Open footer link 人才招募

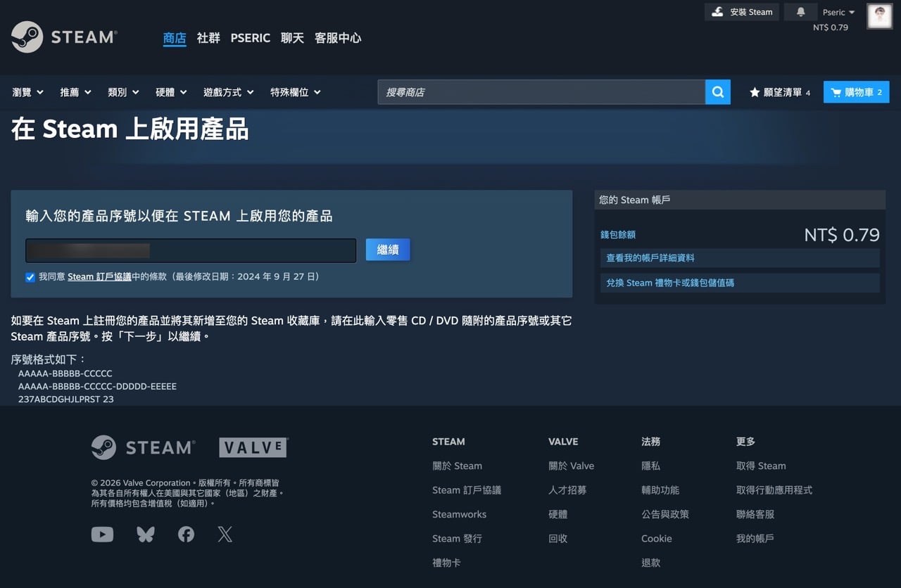[567, 490]
